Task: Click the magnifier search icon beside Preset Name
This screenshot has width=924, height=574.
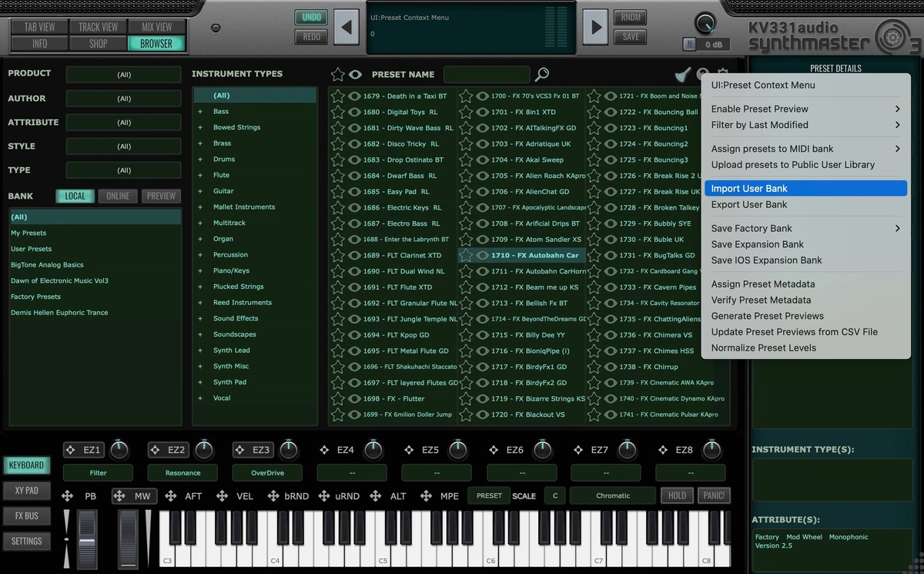Action: pyautogui.click(x=542, y=75)
